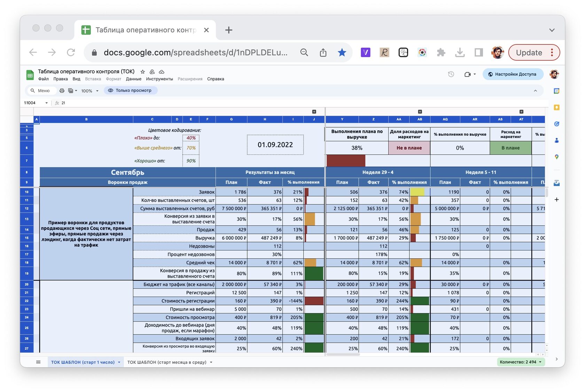
Task: Open Google Keep in side panel
Action: 556,107
